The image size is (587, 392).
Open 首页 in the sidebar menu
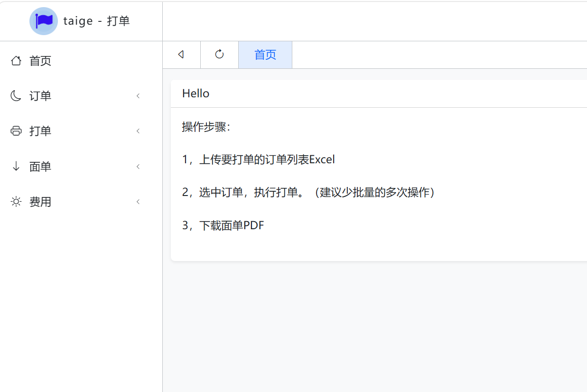click(x=40, y=61)
